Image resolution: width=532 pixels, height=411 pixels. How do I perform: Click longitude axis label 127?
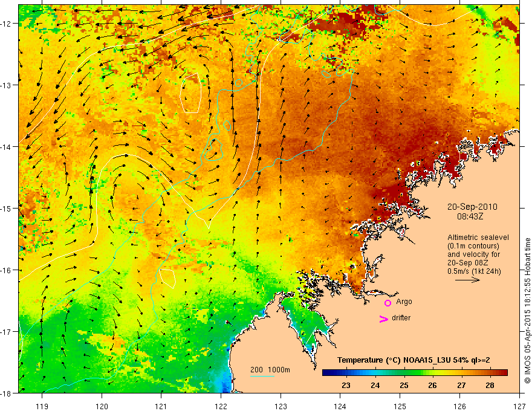click(x=519, y=406)
